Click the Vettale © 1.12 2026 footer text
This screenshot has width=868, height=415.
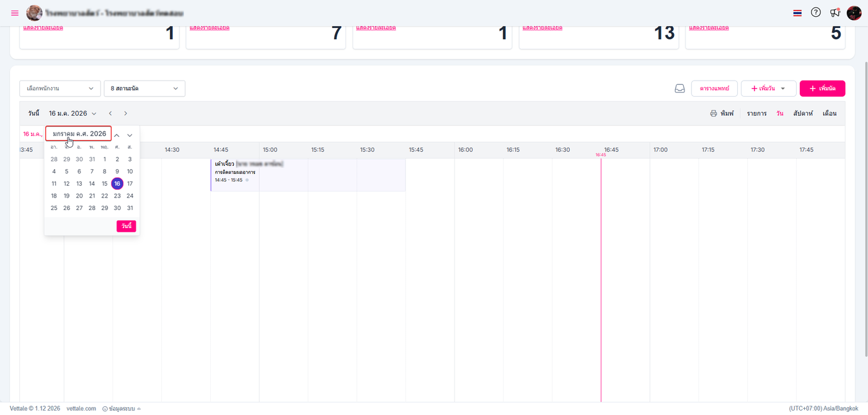35,409
